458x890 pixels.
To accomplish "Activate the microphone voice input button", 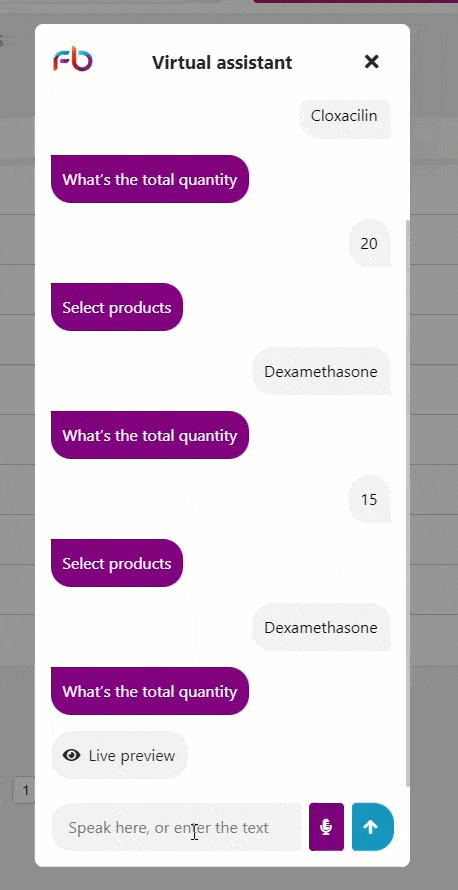I will point(326,827).
